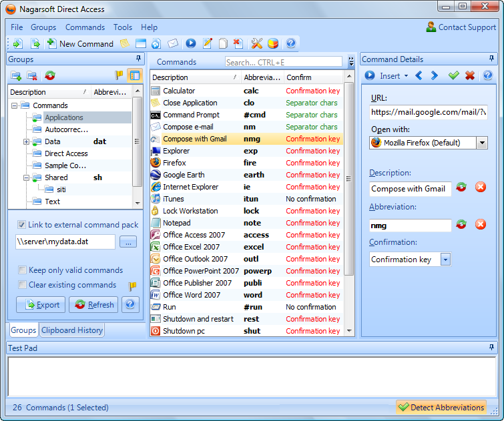Click the Export button
Screen dimensions: 504x421
click(x=41, y=305)
